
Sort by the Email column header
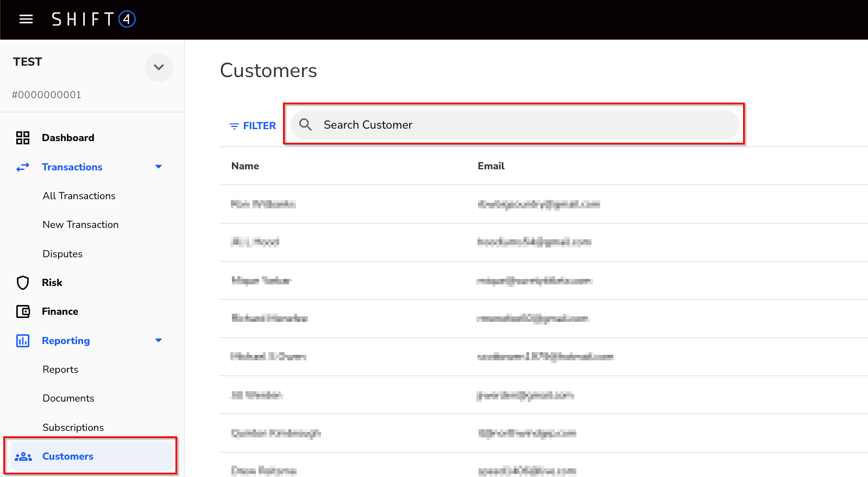[x=491, y=166]
